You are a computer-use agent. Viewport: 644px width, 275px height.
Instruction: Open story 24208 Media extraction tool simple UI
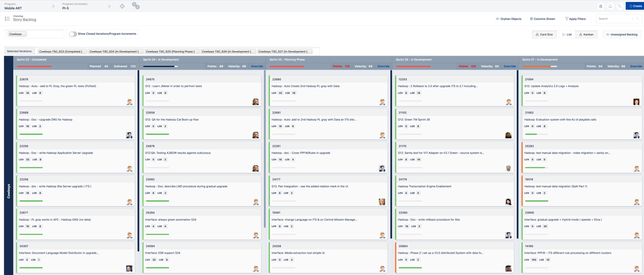tap(298, 253)
